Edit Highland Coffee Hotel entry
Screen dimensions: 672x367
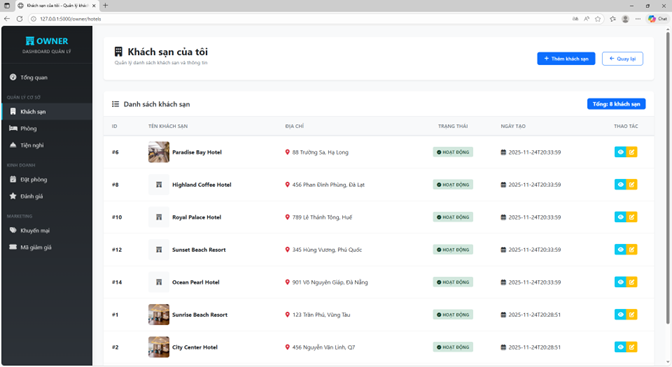[632, 185]
